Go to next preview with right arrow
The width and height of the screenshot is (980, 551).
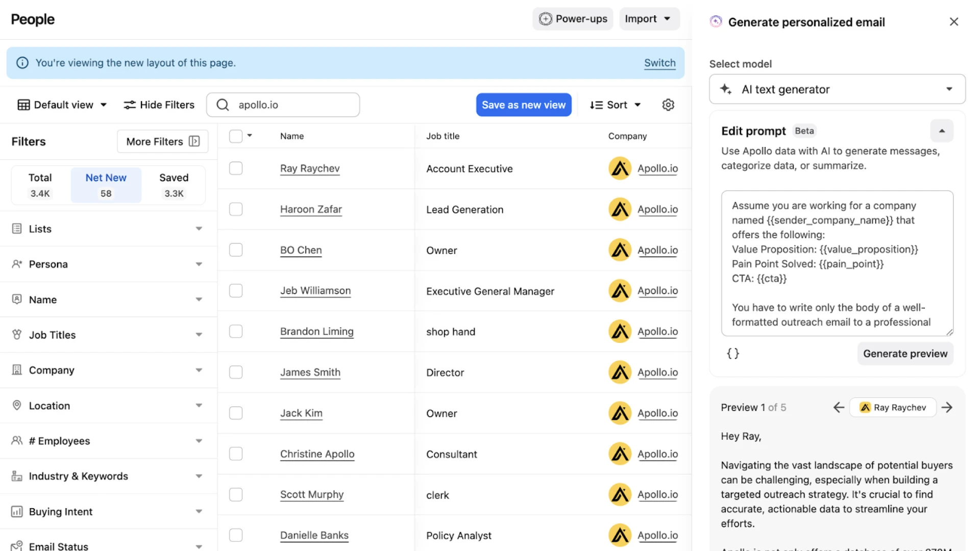click(947, 407)
